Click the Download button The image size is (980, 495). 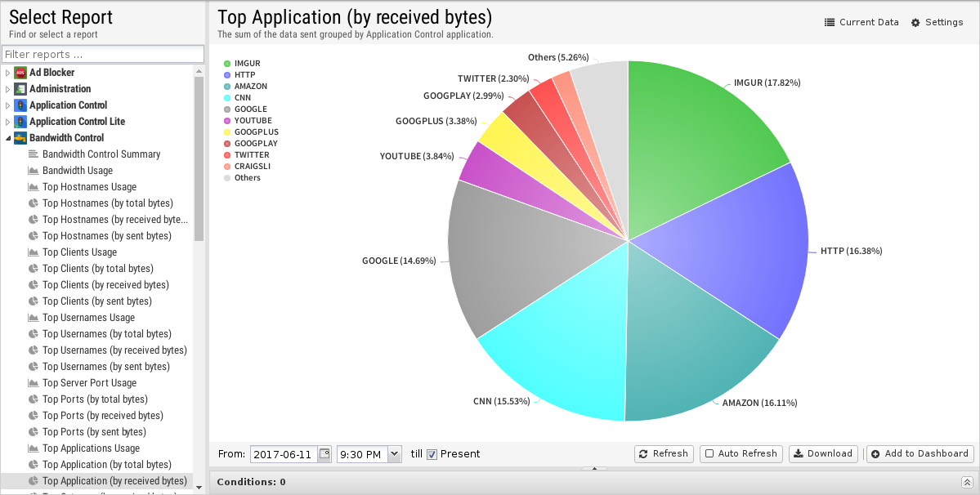tap(822, 454)
